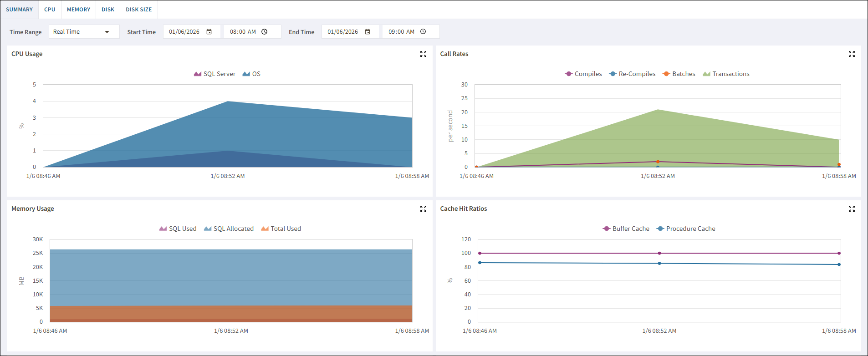Switch to the CPU tab
This screenshot has width=868, height=356.
point(50,10)
